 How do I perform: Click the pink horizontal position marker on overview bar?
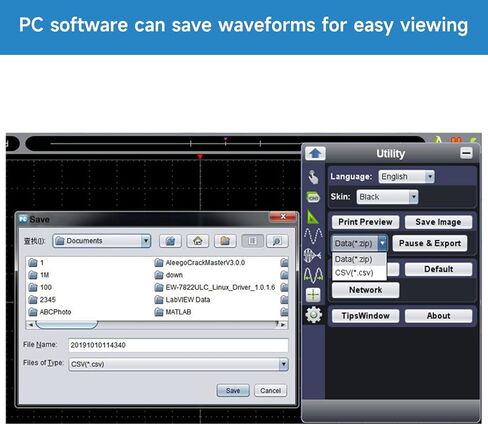(x=226, y=139)
